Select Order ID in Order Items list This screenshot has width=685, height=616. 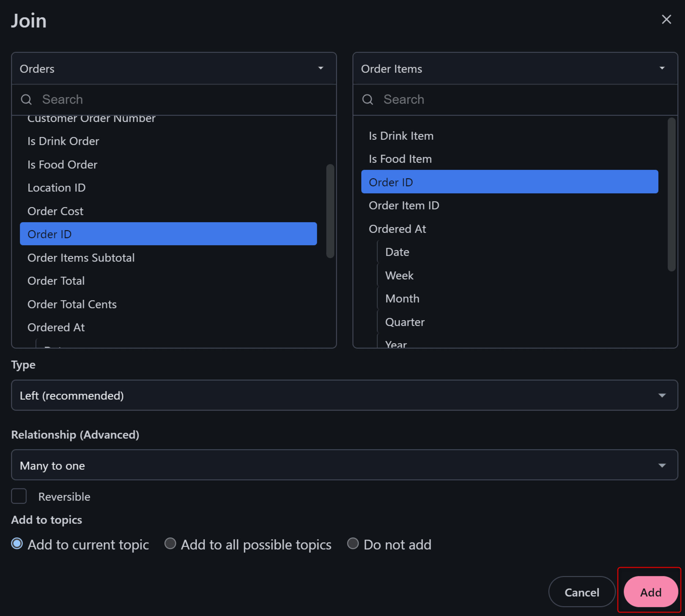(x=510, y=182)
